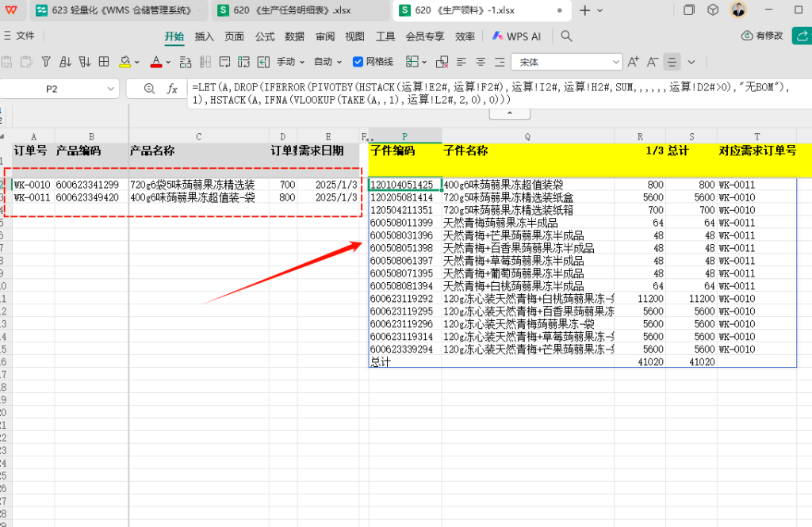Decrease font size with A- icon
Screen dimensions: 812x527
click(x=653, y=62)
